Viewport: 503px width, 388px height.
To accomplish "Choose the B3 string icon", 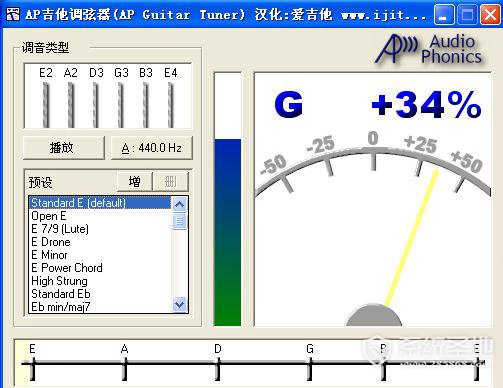I will (x=146, y=105).
